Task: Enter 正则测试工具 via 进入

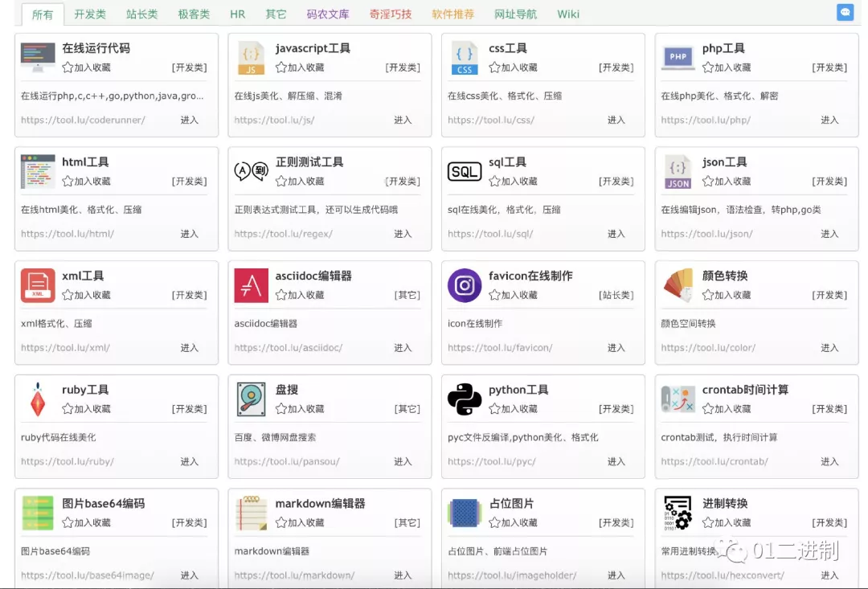Action: pyautogui.click(x=403, y=234)
